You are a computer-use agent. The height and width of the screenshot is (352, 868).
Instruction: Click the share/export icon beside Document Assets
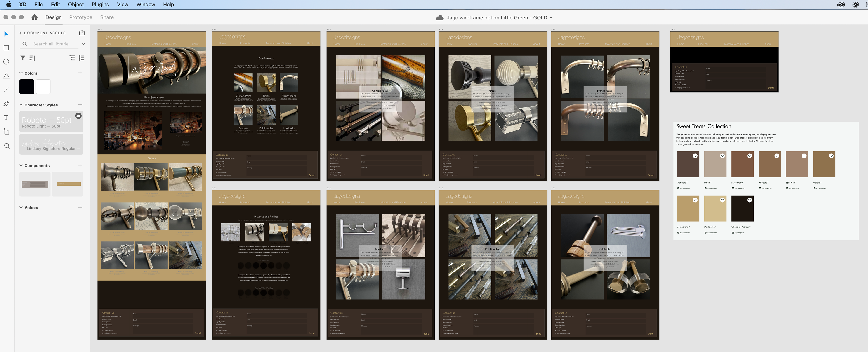82,33
